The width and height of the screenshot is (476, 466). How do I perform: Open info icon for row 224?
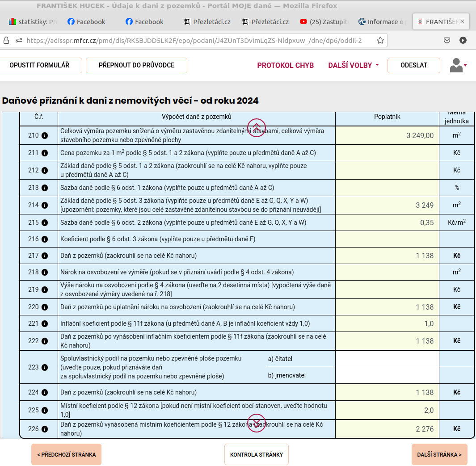click(x=45, y=393)
